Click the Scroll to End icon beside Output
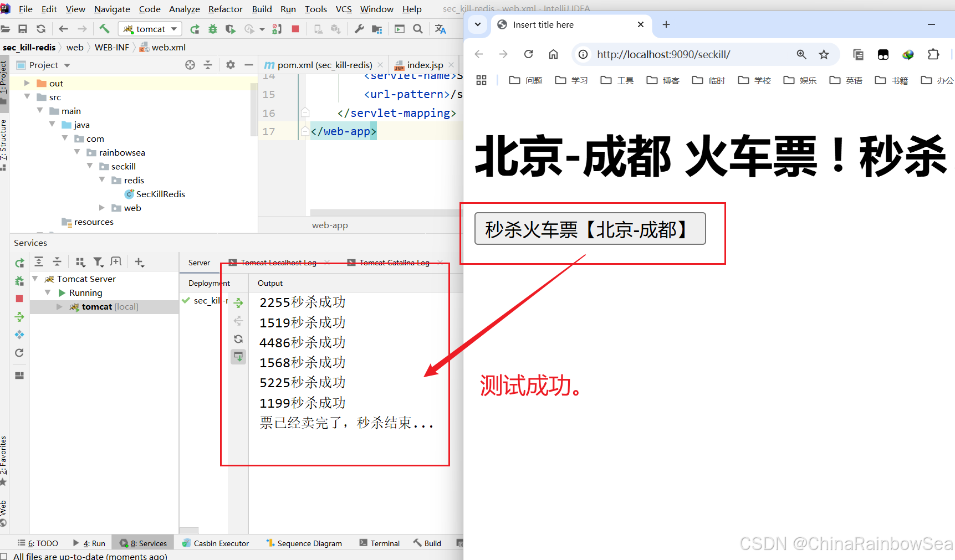This screenshot has width=955, height=560. point(238,357)
